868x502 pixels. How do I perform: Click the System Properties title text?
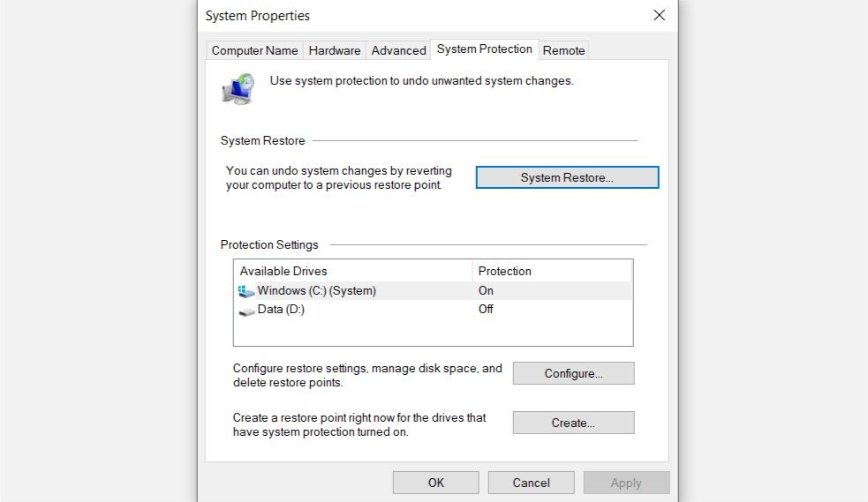258,16
